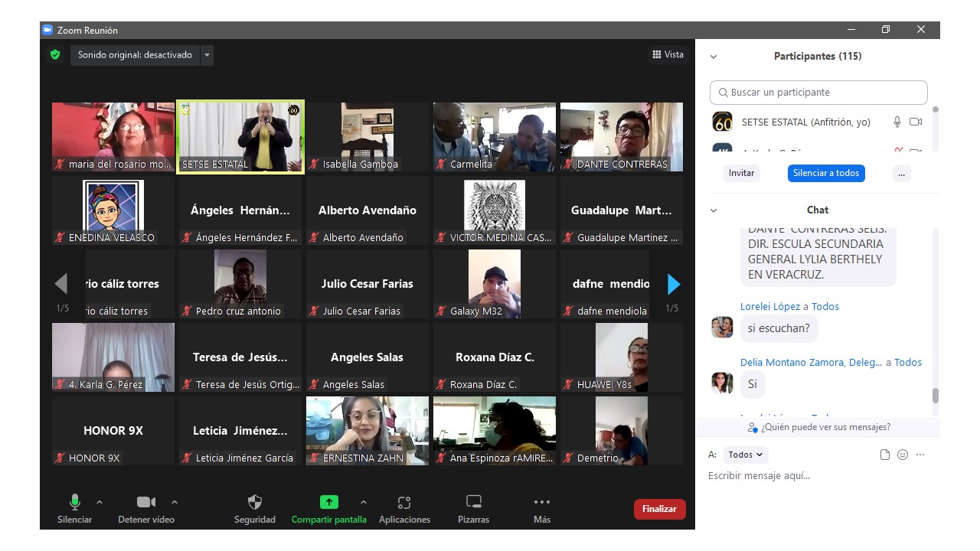Open Sonido original dropdown arrow
This screenshot has width=980, height=551.
click(207, 55)
